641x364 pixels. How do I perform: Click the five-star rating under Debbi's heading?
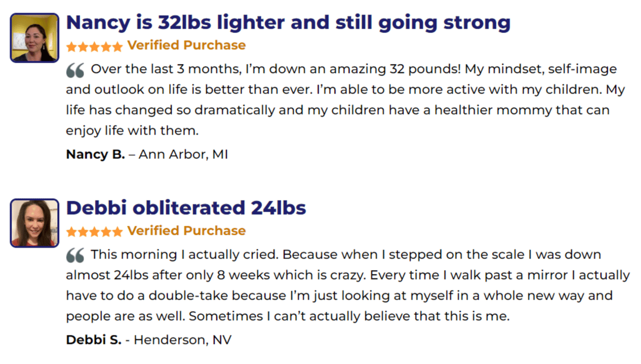coord(95,232)
